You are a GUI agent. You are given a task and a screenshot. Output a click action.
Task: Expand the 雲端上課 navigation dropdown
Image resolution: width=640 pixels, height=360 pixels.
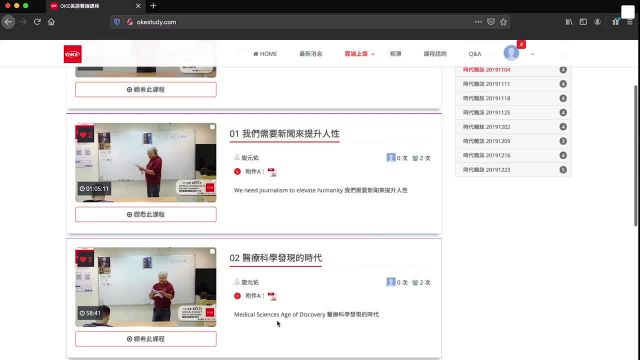tap(359, 54)
